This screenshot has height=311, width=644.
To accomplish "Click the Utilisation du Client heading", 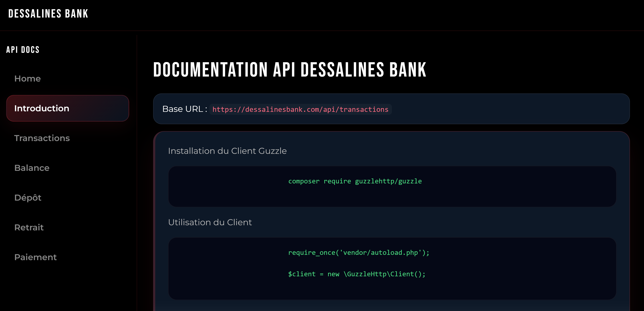I will pos(210,222).
